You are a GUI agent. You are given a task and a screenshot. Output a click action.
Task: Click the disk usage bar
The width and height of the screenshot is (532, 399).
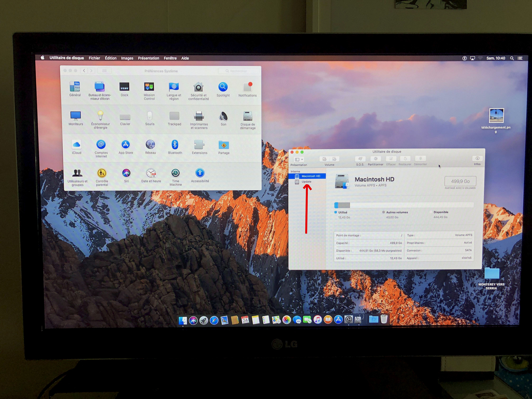[404, 205]
